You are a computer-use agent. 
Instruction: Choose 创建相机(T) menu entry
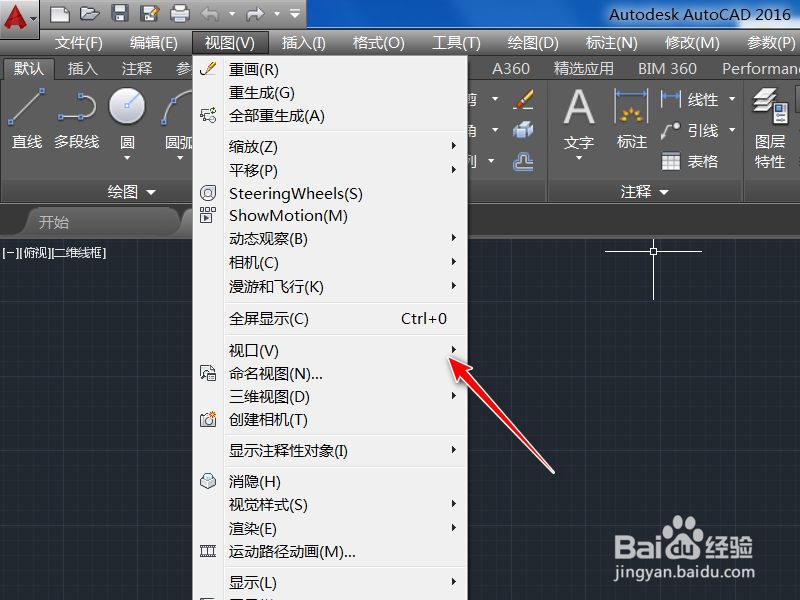(330, 420)
